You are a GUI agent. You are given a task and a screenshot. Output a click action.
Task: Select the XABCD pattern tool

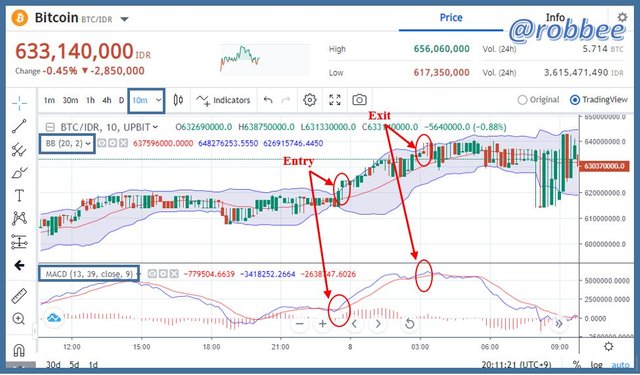pyautogui.click(x=19, y=218)
